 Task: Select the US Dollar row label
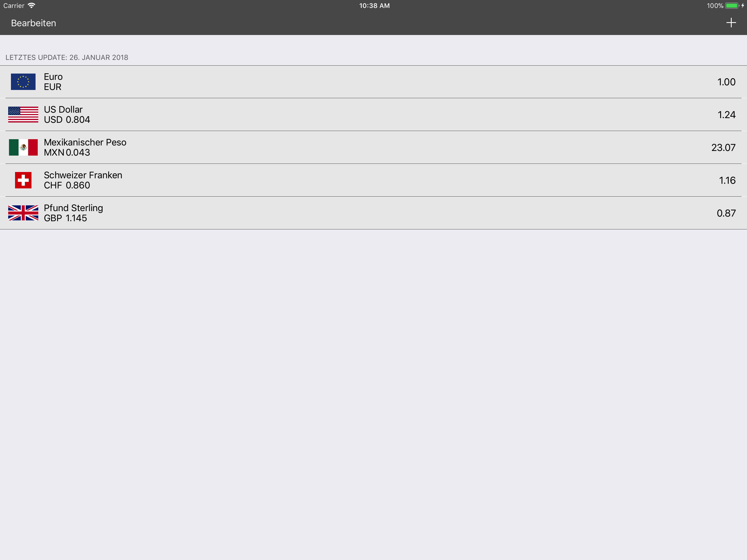(x=63, y=109)
